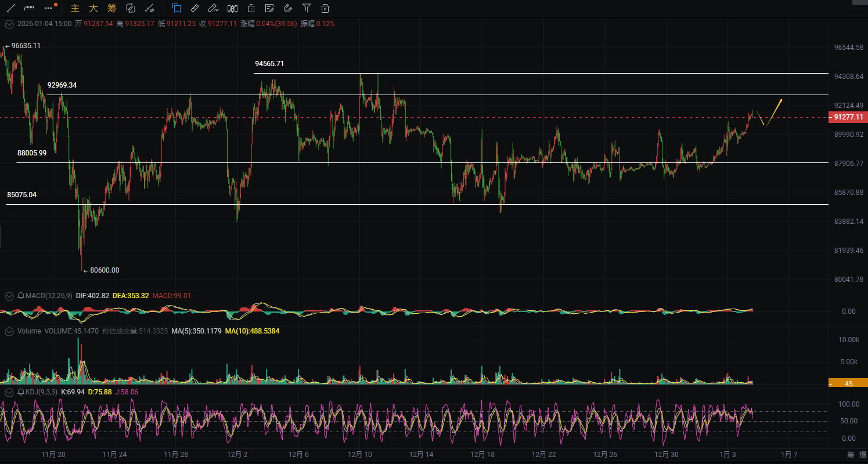Collapse the Volume indicator panel
The image size is (868, 464).
tap(9, 331)
